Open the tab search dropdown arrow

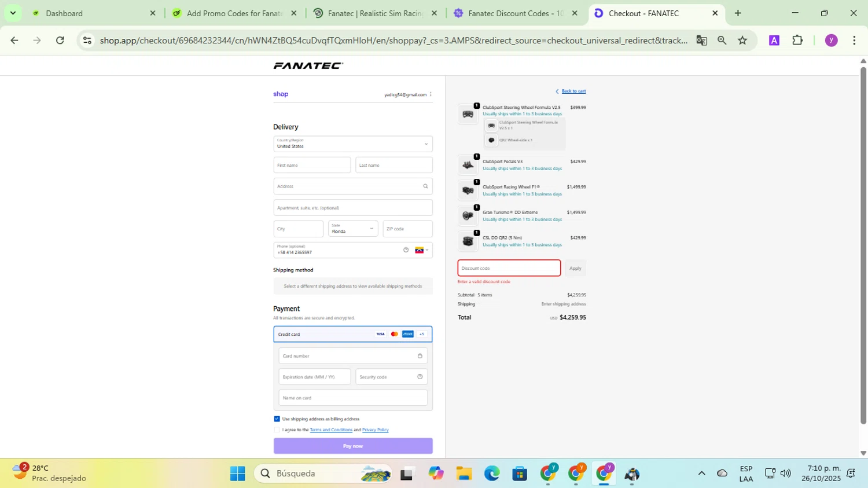click(x=13, y=13)
